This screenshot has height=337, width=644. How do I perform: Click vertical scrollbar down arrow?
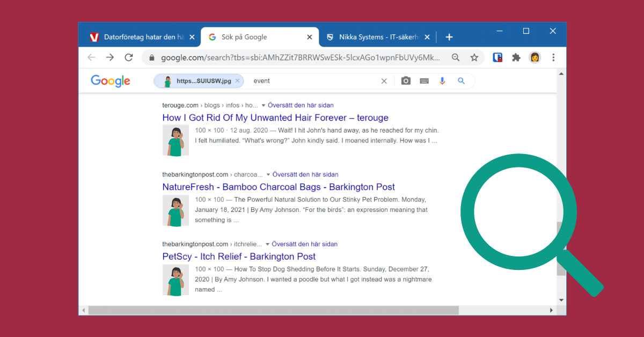[561, 300]
